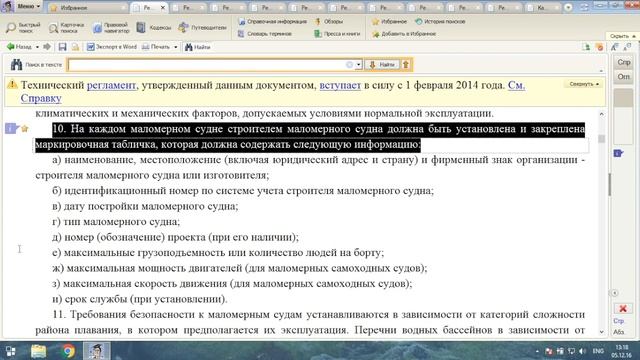Open Избранное in the top toolbar
Image resolution: width=640 pixels, height=360 pixels.
[x=389, y=21]
